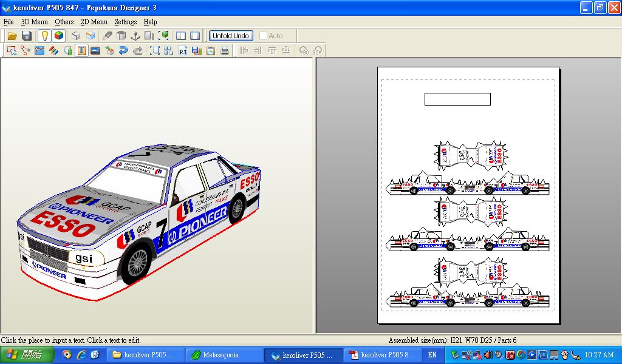The height and width of the screenshot is (364, 622).
Task: Enable the Auto checkbox
Action: 263,36
